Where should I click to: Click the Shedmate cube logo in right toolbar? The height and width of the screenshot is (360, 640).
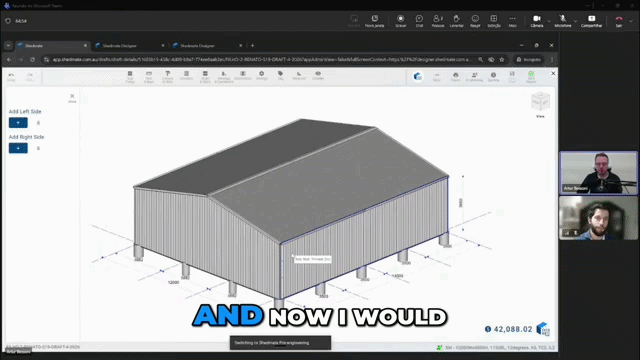coord(418,77)
